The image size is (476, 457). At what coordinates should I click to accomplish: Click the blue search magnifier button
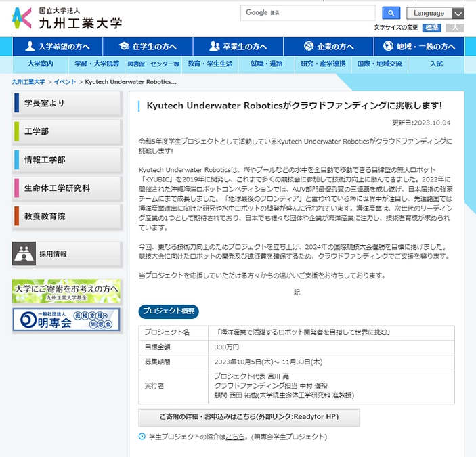(391, 13)
